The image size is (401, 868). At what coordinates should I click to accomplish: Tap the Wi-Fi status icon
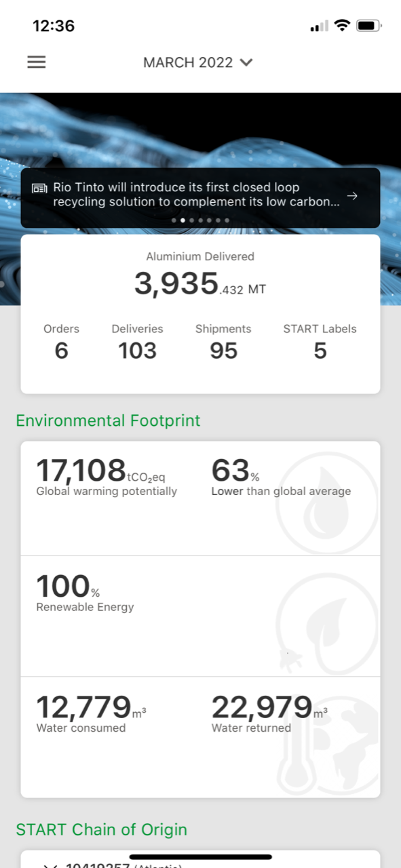(x=342, y=26)
